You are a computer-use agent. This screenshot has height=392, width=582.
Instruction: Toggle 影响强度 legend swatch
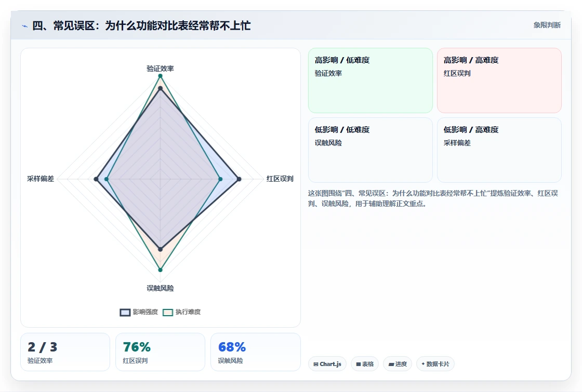coord(125,312)
